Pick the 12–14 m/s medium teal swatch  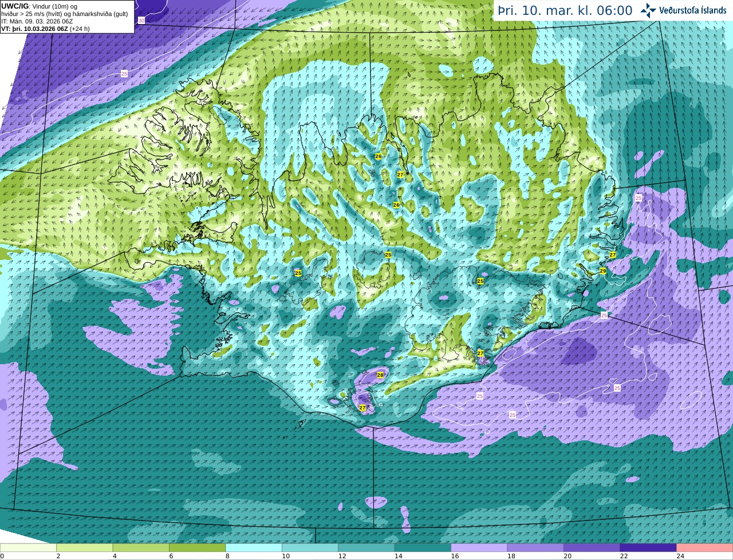coord(366,547)
